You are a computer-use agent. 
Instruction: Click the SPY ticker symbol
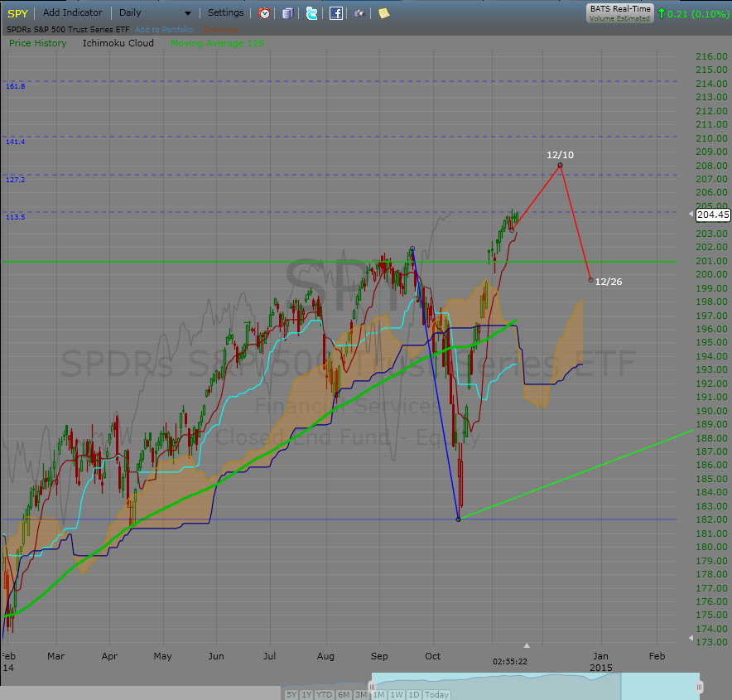click(17, 13)
